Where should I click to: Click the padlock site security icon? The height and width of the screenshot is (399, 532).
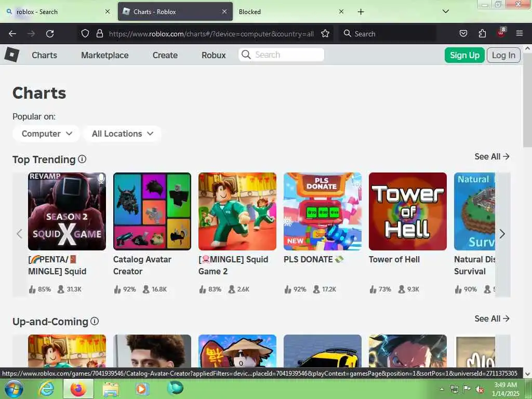(99, 34)
